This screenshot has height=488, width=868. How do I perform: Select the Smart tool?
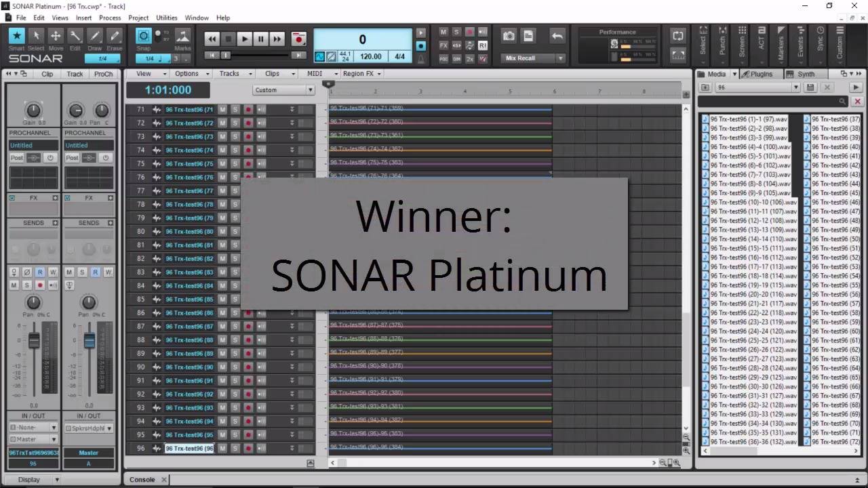17,37
